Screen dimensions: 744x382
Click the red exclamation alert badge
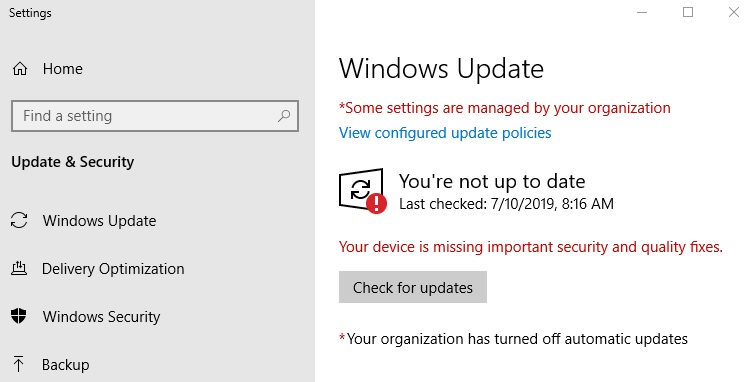(x=377, y=204)
